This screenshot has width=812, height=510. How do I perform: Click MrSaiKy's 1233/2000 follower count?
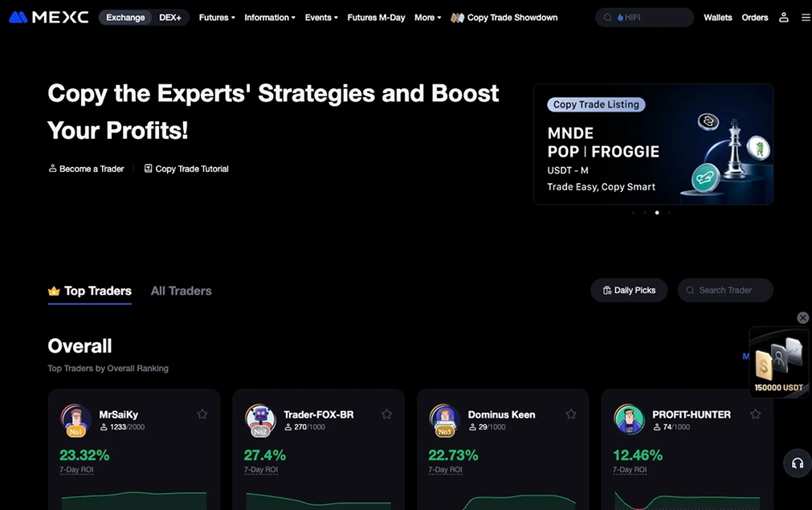coord(122,427)
